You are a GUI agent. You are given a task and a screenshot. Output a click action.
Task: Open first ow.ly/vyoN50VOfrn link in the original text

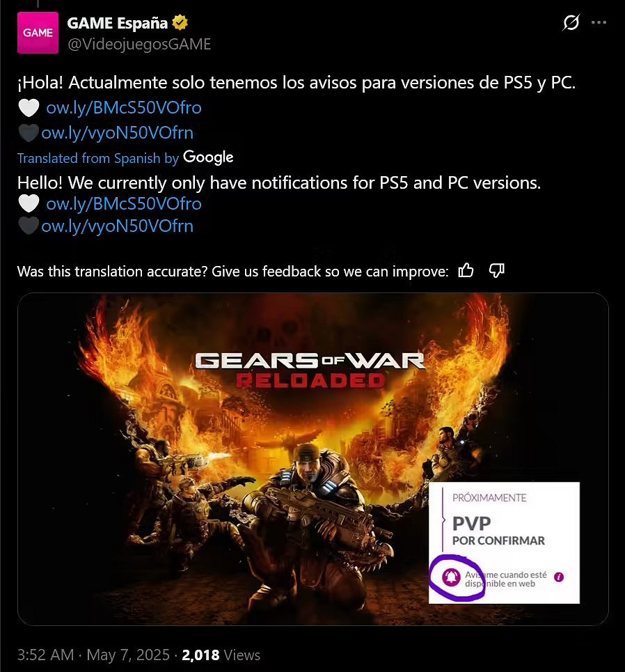pyautogui.click(x=117, y=133)
